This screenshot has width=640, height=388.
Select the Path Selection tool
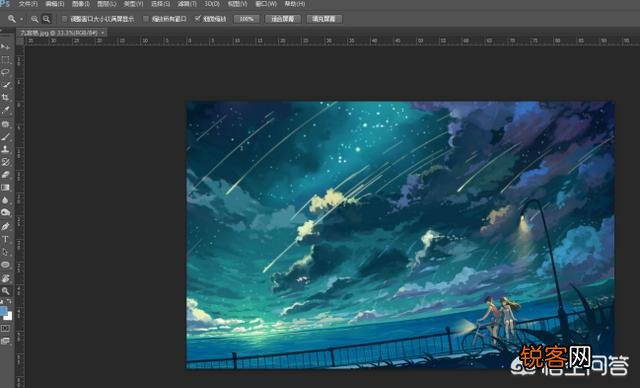(x=5, y=252)
